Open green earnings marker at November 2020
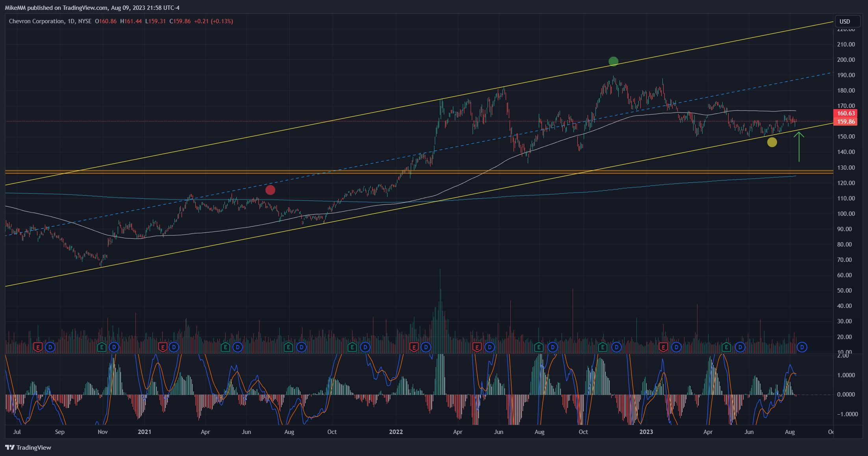This screenshot has height=456, width=868. 102,347
